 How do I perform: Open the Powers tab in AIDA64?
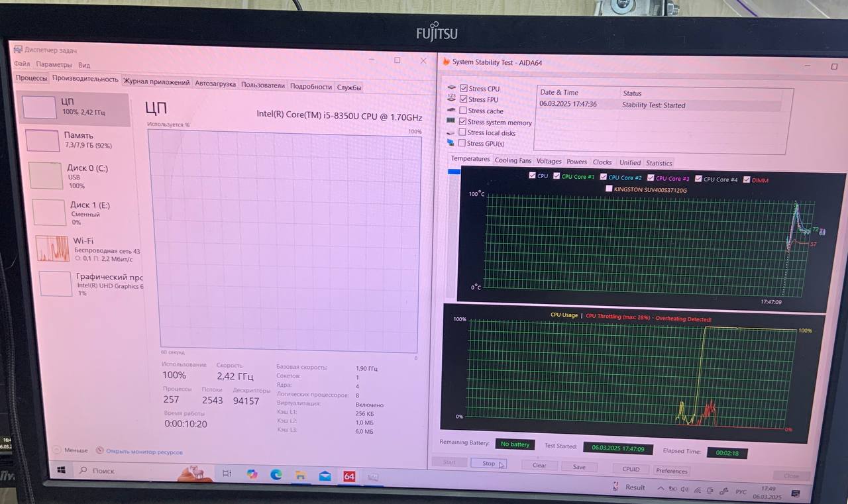click(x=576, y=162)
